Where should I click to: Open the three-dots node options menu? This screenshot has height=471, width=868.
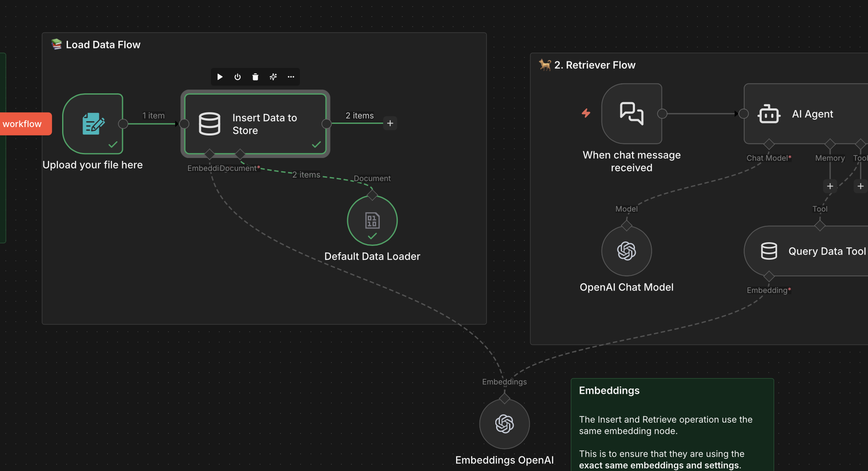291,77
